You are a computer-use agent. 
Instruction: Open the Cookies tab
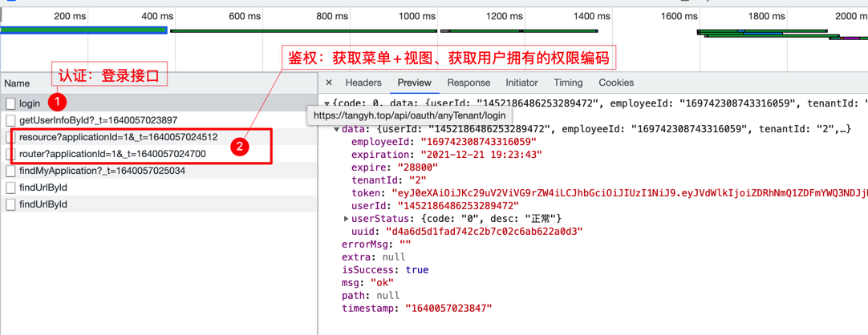tap(616, 83)
